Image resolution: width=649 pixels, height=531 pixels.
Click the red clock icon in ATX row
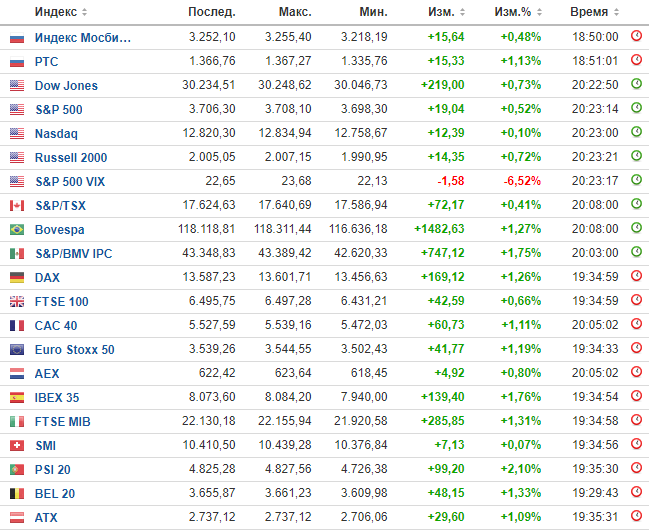pos(636,516)
